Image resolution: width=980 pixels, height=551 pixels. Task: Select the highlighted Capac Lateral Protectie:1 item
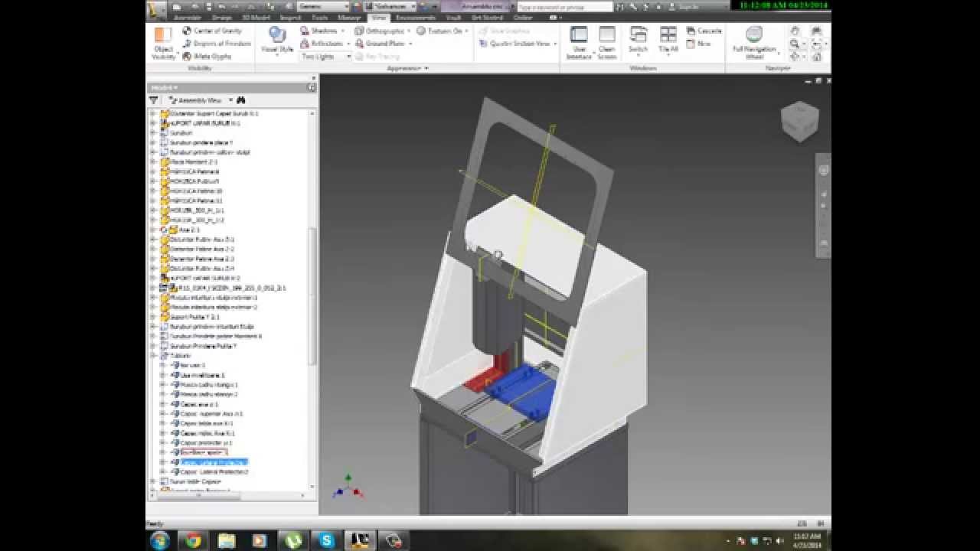click(214, 462)
